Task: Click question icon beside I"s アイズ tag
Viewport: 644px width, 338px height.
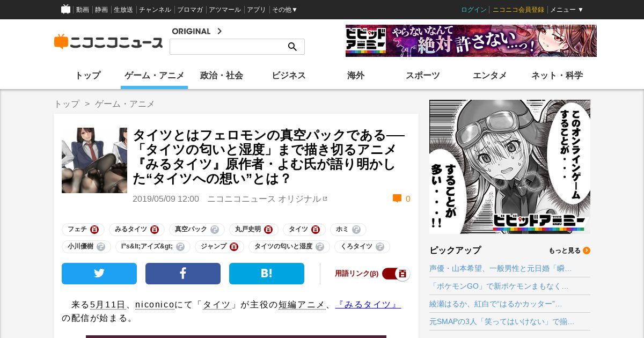Action: [180, 247]
